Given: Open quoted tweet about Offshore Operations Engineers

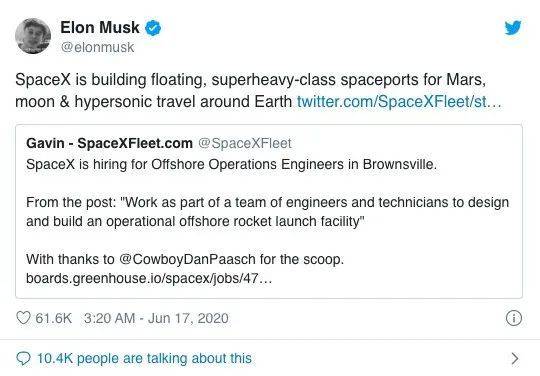Looking at the screenshot, I should point(269,211).
